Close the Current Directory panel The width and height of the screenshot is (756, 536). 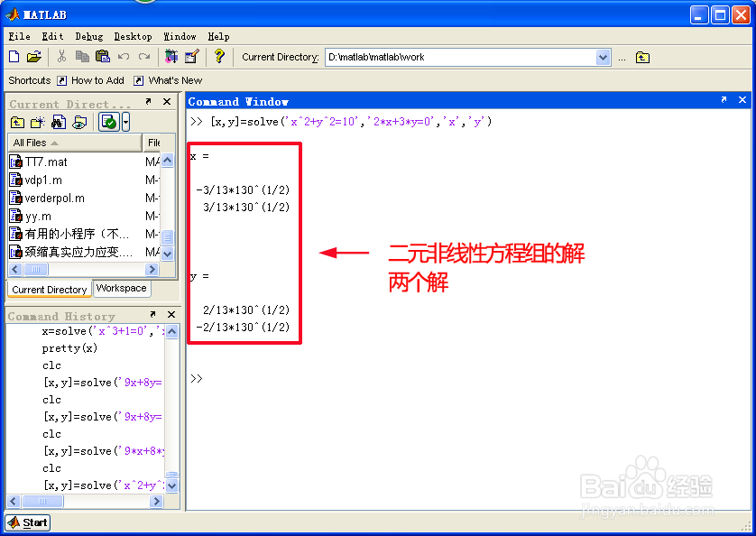point(167,101)
